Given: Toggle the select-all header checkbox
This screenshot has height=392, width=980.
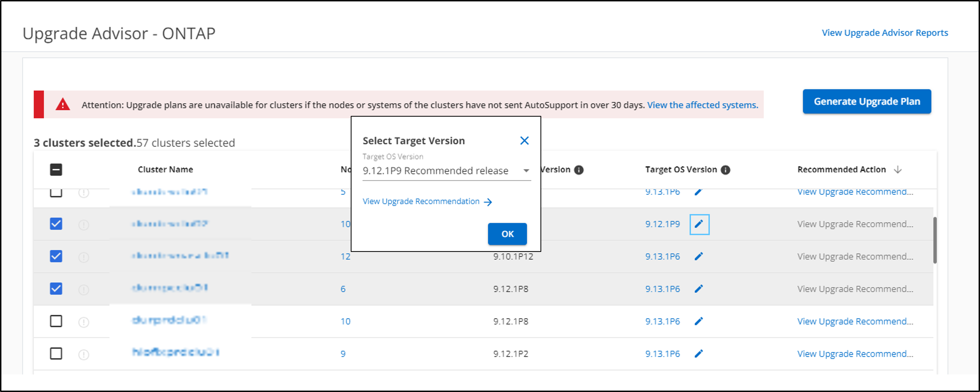Looking at the screenshot, I should tap(56, 169).
